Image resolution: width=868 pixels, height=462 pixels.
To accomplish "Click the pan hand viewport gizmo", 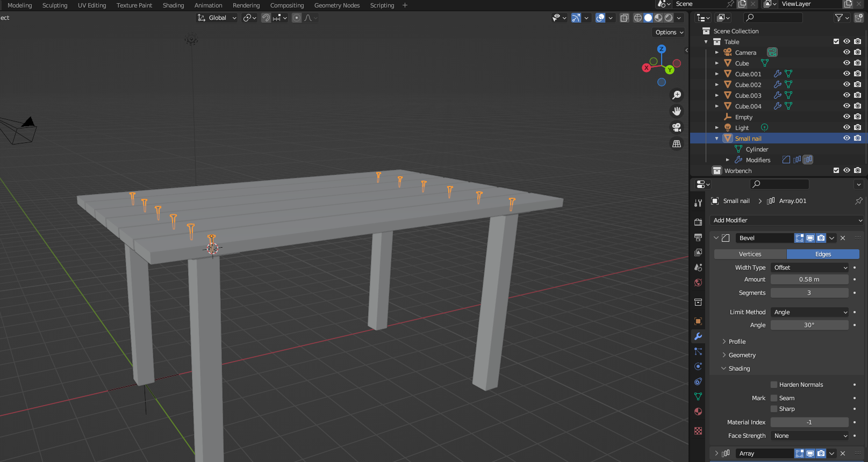I will (x=677, y=111).
